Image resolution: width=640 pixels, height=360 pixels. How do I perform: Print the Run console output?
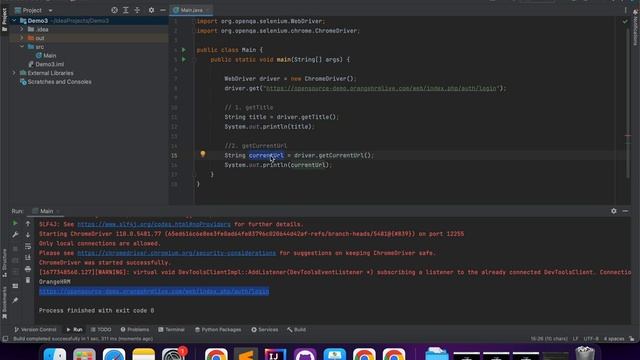[x=28, y=269]
